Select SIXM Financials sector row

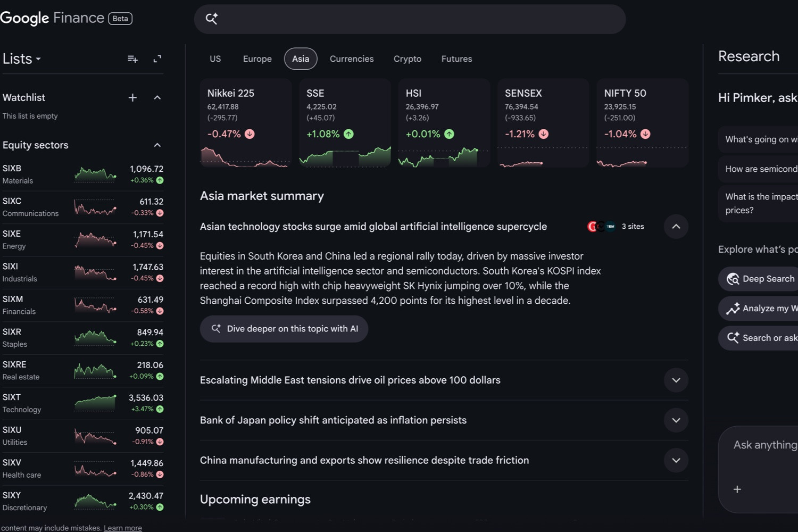82,305
